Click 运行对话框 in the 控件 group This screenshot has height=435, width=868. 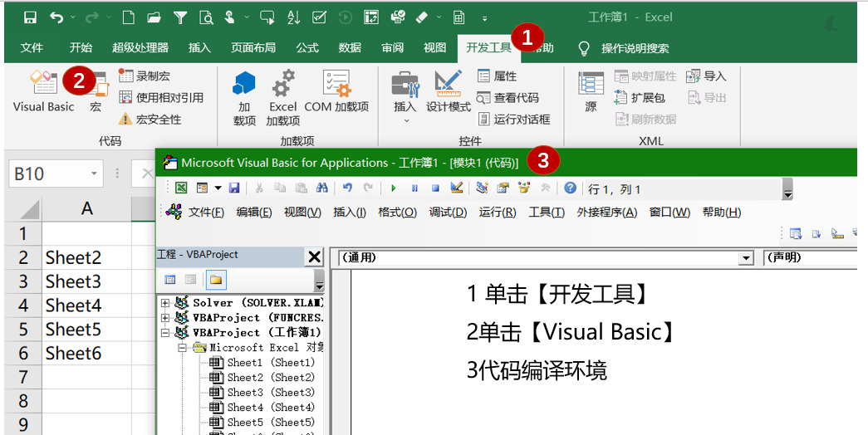(514, 120)
